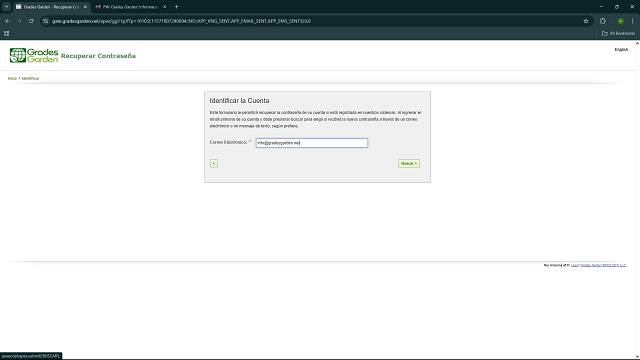The image size is (640, 360).
Task: Click the address bar URL
Action: (181, 21)
